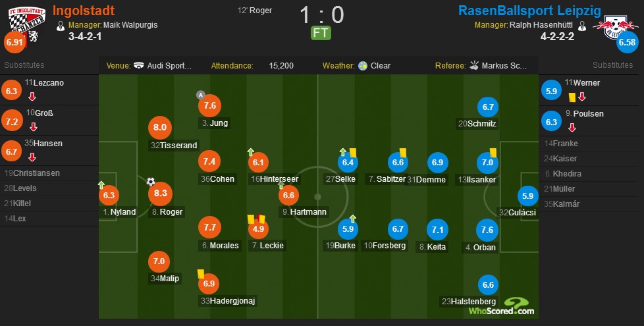Click the referee whistle icon
The image size is (644, 326).
click(474, 65)
